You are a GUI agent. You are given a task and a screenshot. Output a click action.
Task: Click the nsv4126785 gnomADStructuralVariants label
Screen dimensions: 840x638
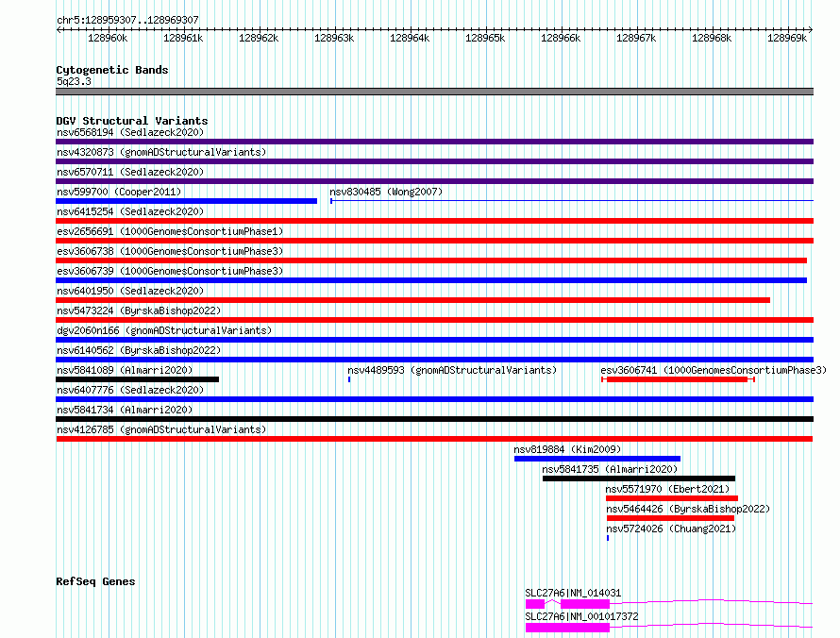161,429
